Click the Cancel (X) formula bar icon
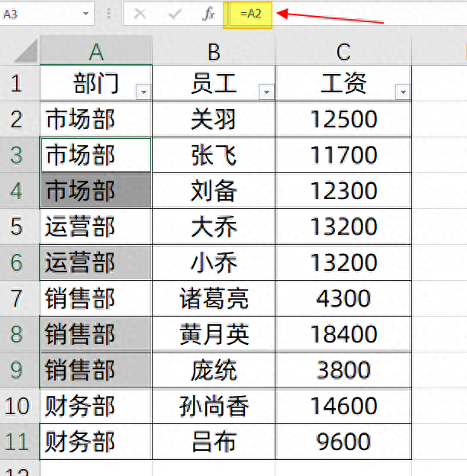The height and width of the screenshot is (476, 467). click(x=140, y=14)
